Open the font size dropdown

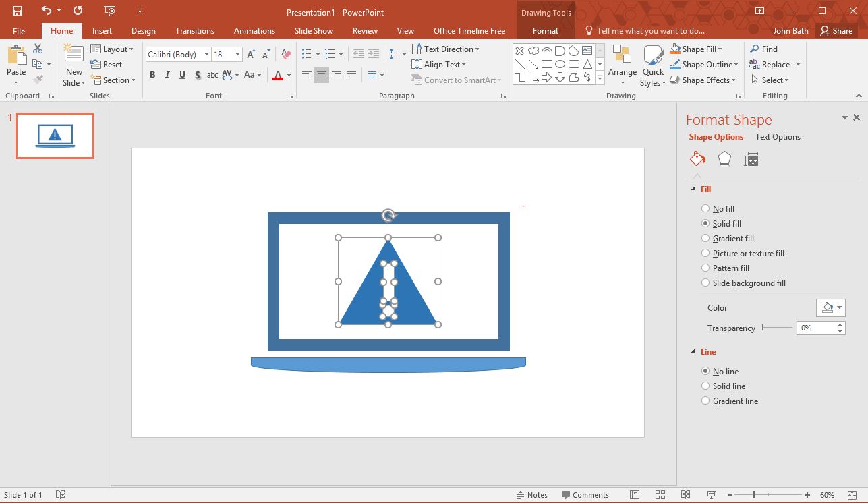(239, 54)
